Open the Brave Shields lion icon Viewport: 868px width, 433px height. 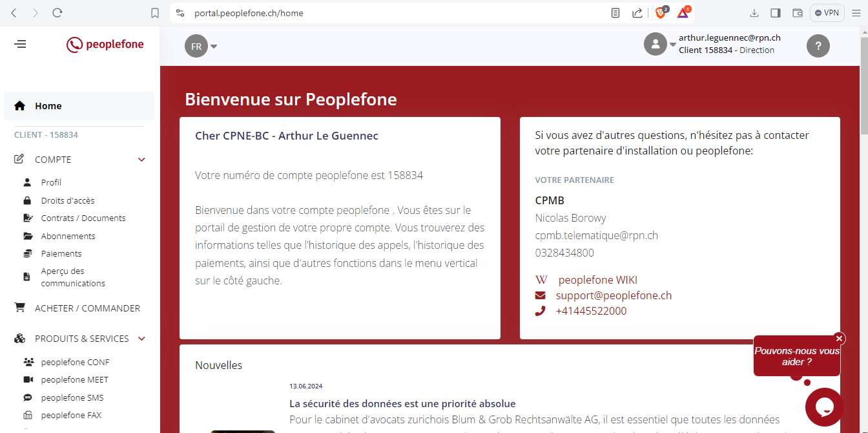[661, 12]
